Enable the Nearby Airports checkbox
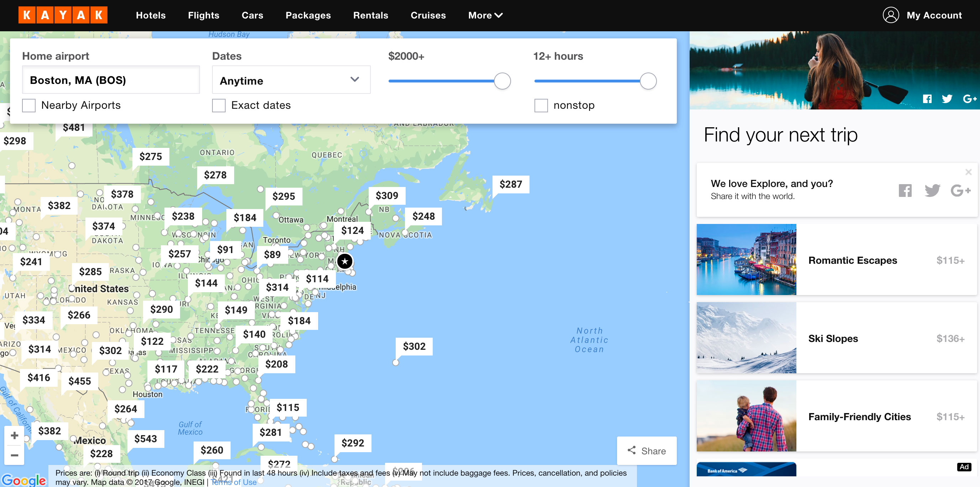This screenshot has width=980, height=487. tap(29, 105)
